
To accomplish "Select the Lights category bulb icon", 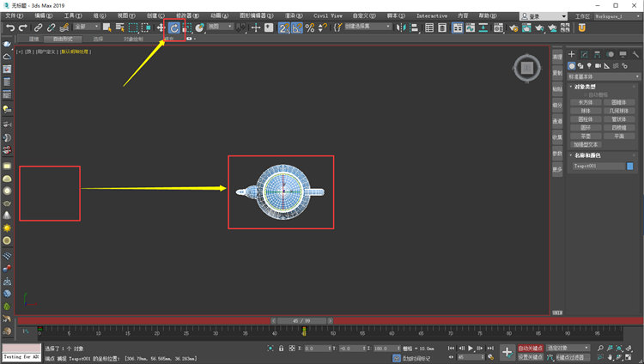I will [x=589, y=66].
